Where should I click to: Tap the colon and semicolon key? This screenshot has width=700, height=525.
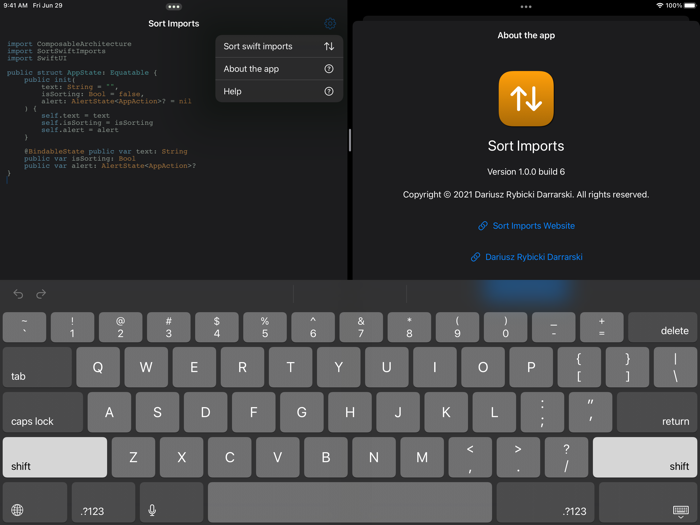point(542,412)
